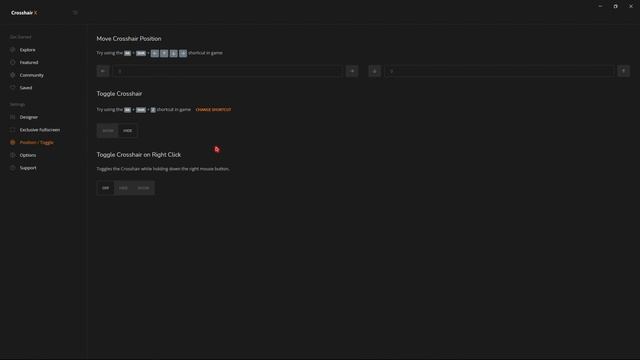Move crosshair left with arrow button
This screenshot has height=360, width=640.
[103, 71]
